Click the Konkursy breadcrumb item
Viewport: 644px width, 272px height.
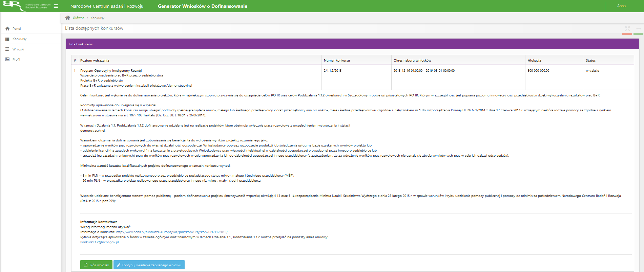[97, 18]
